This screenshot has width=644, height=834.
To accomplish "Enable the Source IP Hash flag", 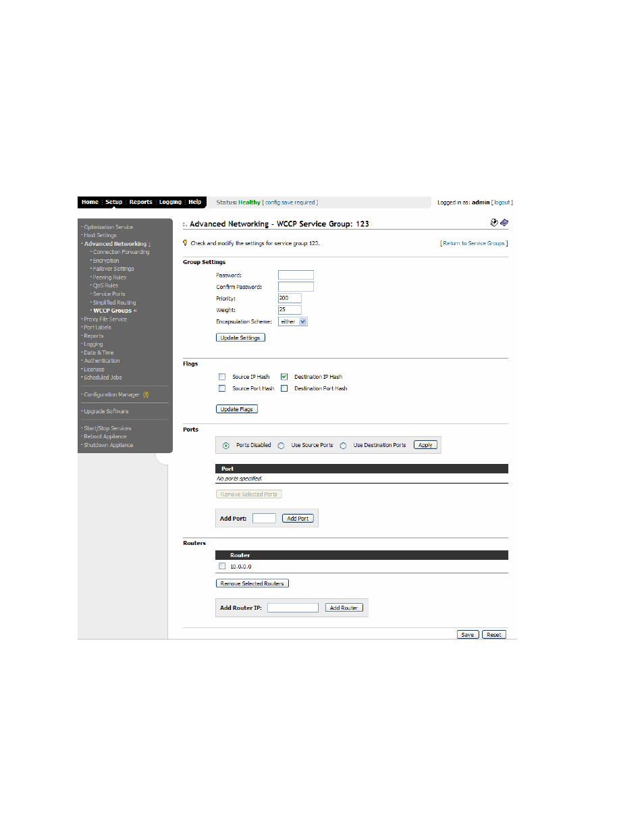I will click(222, 377).
